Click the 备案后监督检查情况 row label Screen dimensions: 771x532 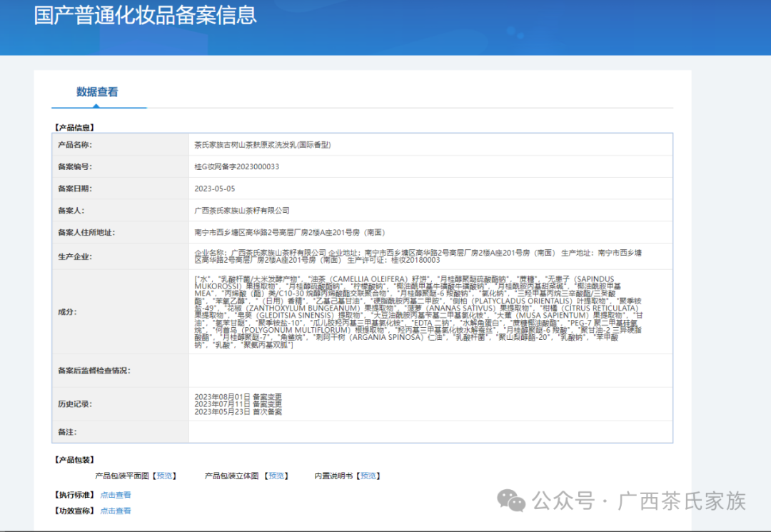click(94, 370)
